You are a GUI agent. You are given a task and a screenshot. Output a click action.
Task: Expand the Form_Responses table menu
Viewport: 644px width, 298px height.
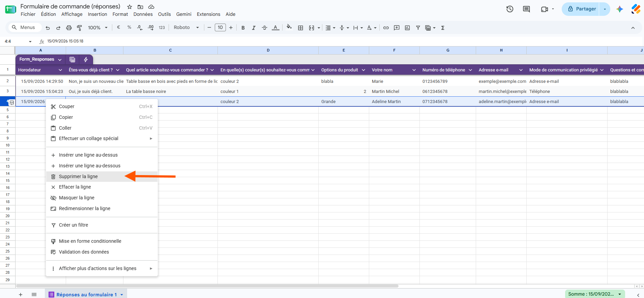pyautogui.click(x=60, y=60)
